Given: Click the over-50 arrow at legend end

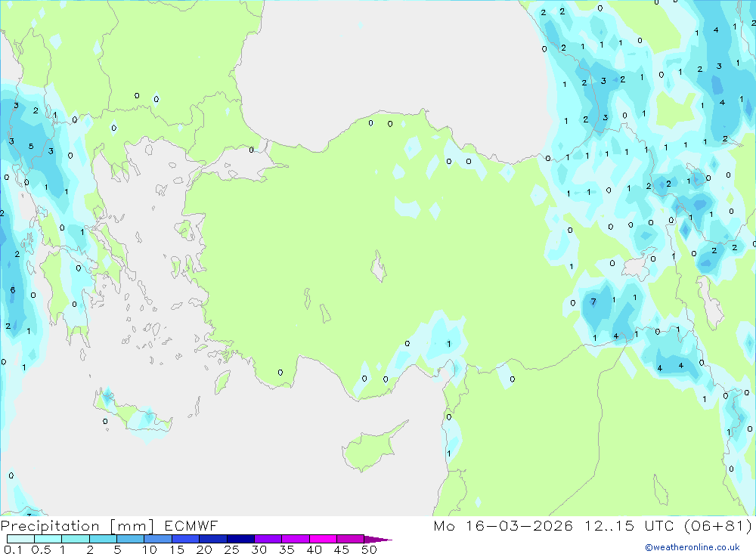Looking at the screenshot, I should pos(378,540).
